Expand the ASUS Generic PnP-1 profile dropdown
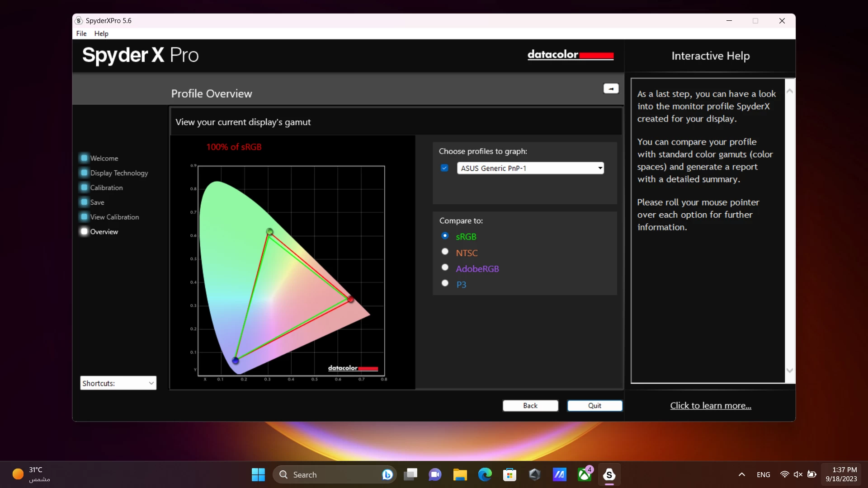868x488 pixels. click(600, 168)
